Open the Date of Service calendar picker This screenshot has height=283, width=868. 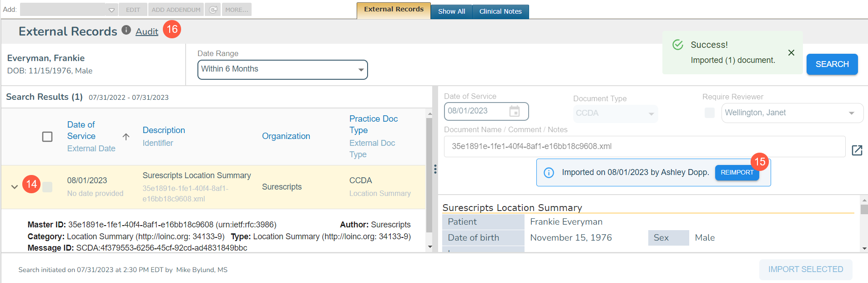tap(514, 111)
